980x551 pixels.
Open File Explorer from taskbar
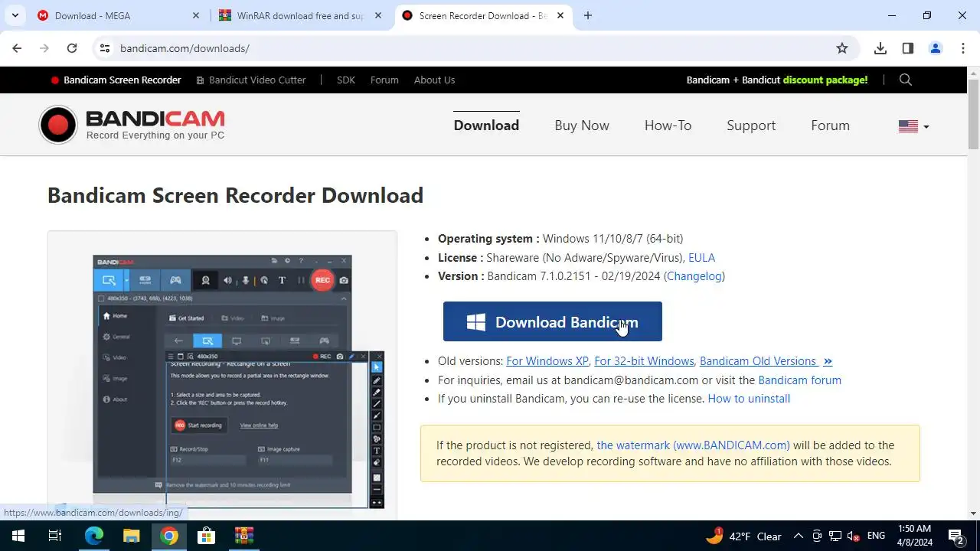click(132, 536)
